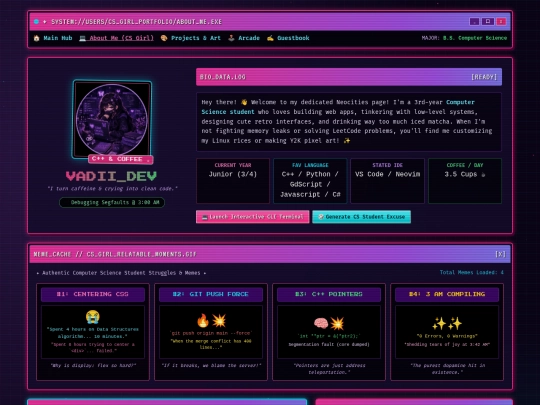Close the MEME_CACHE panel with [X]
540x405 pixels.
point(500,254)
